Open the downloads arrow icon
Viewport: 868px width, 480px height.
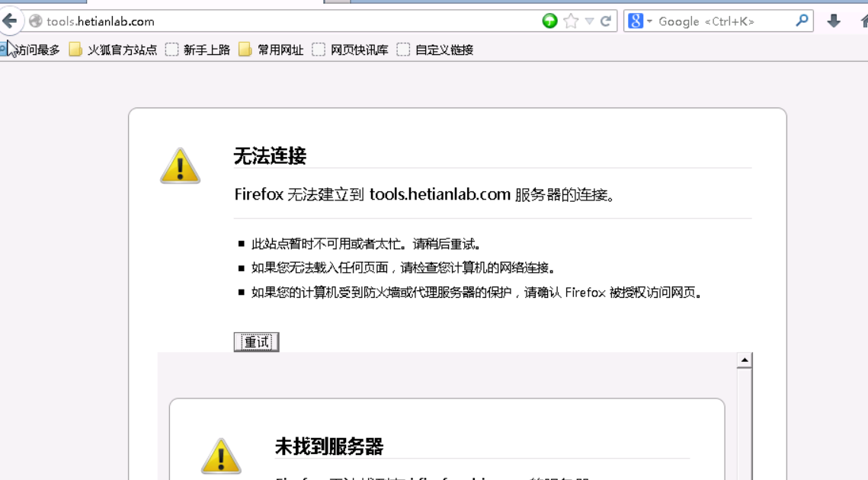[x=834, y=21]
